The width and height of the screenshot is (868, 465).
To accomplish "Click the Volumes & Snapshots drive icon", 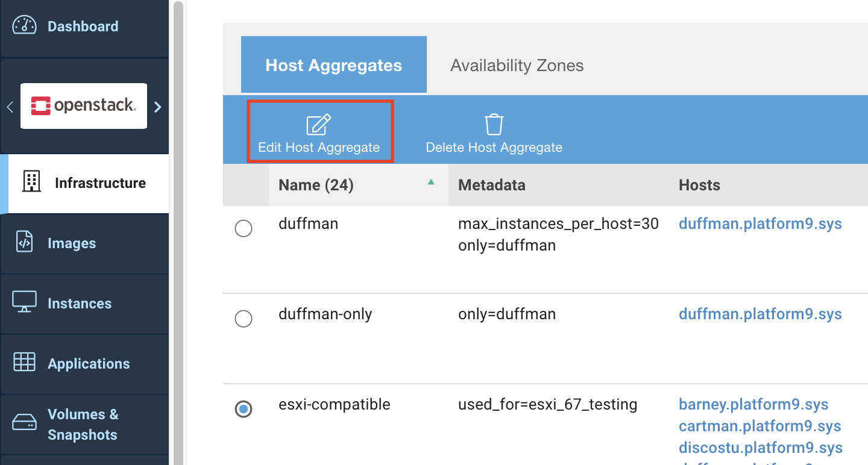I will [25, 422].
